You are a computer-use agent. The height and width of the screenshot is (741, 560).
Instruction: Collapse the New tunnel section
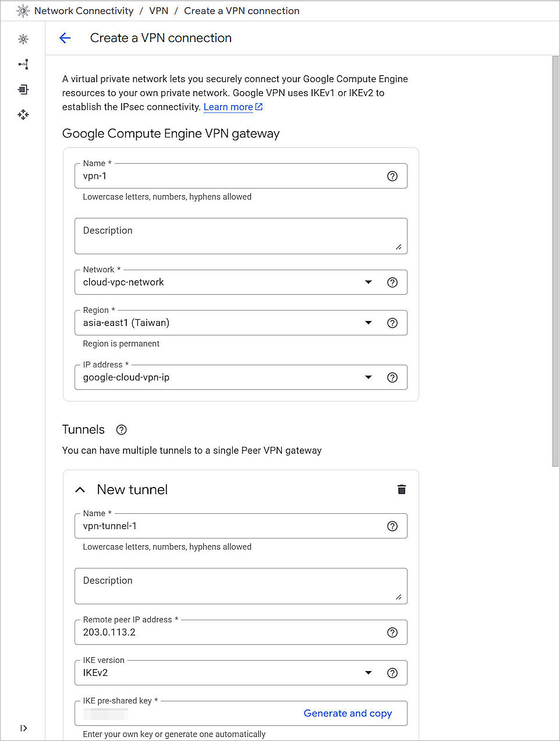pos(80,489)
